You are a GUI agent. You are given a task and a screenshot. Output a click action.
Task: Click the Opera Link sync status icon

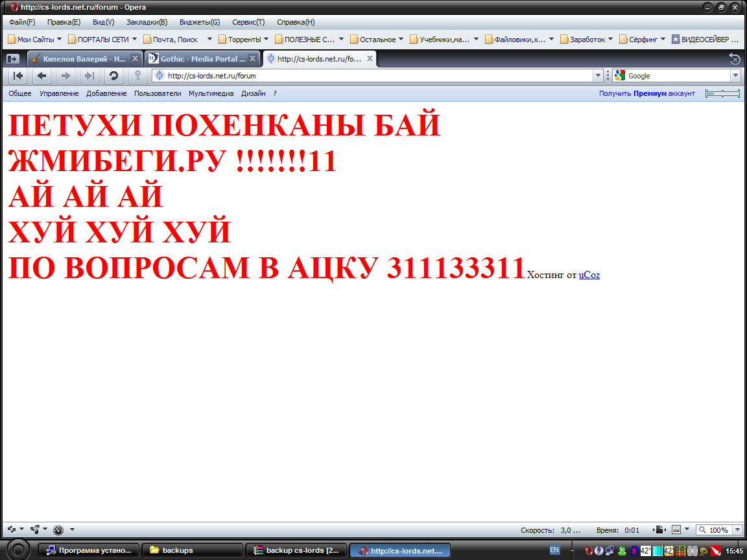tap(12, 530)
